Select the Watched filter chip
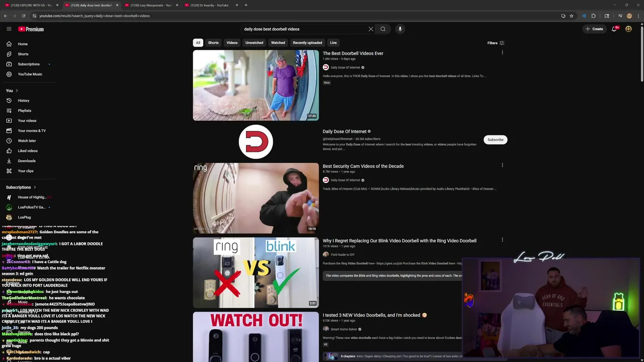The width and height of the screenshot is (644, 362). pos(278,43)
